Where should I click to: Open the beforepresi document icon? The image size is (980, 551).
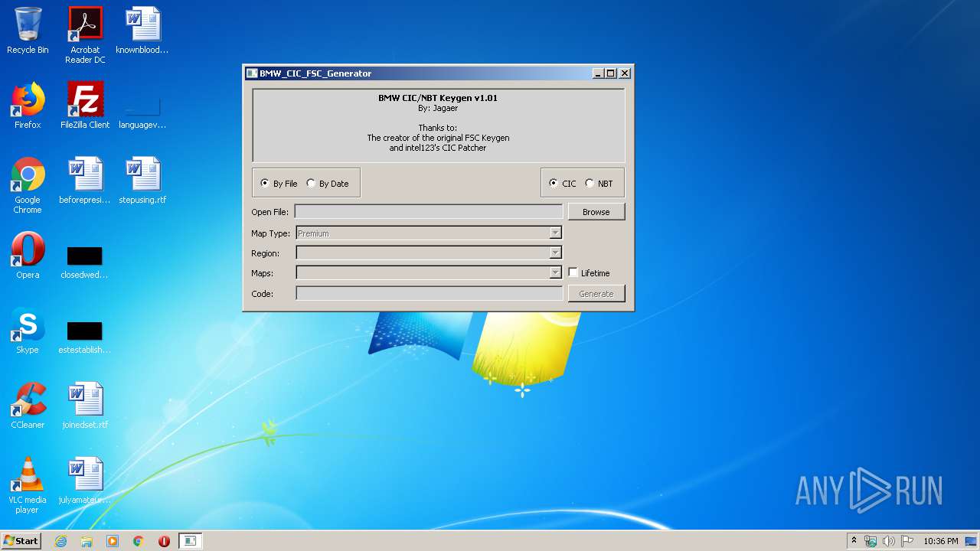point(85,181)
